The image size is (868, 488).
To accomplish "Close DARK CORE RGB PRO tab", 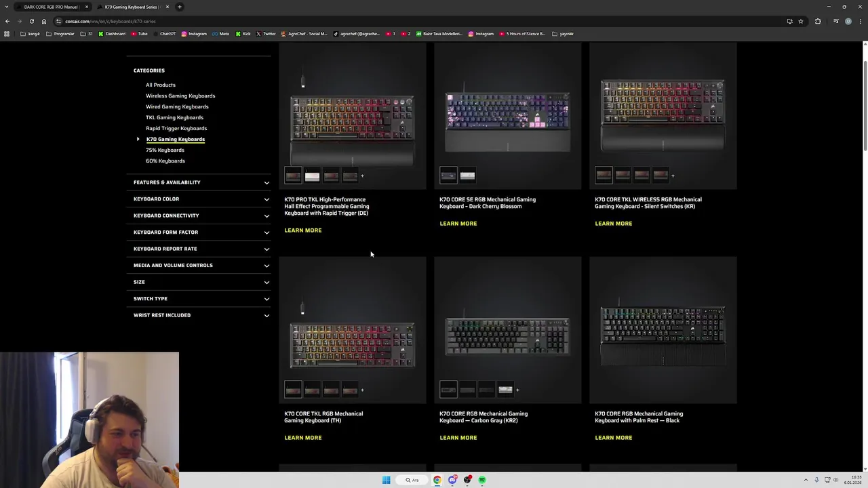I will [x=86, y=7].
